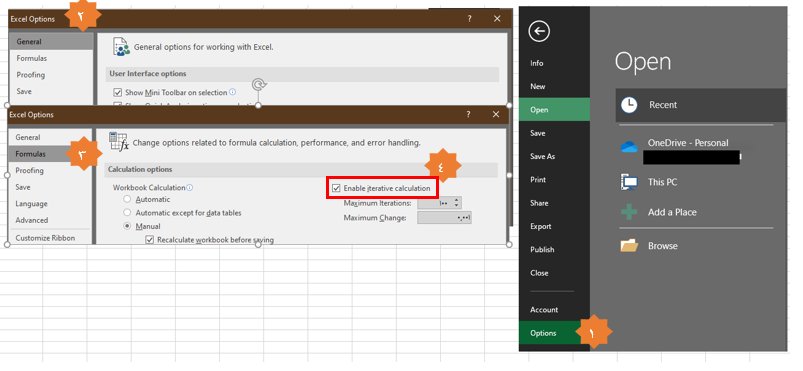Click help button of upper Excel Options dialog
The height and width of the screenshot is (371, 803).
pyautogui.click(x=470, y=18)
